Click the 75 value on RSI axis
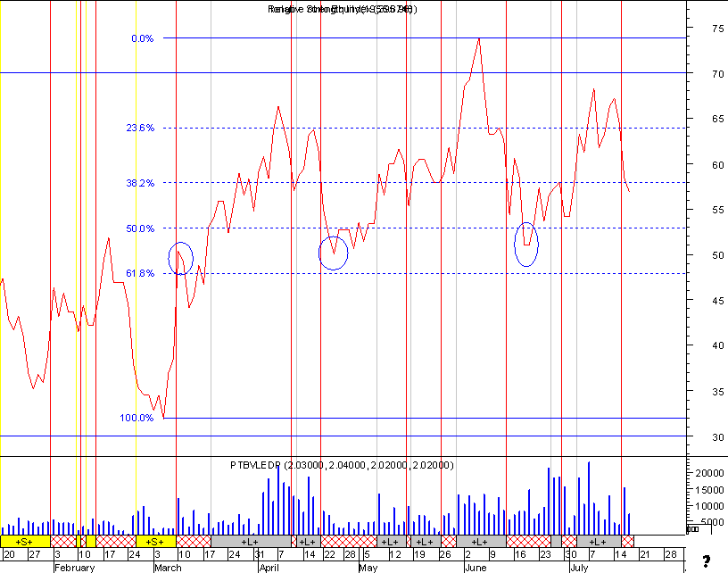728x573 pixels. [x=718, y=29]
